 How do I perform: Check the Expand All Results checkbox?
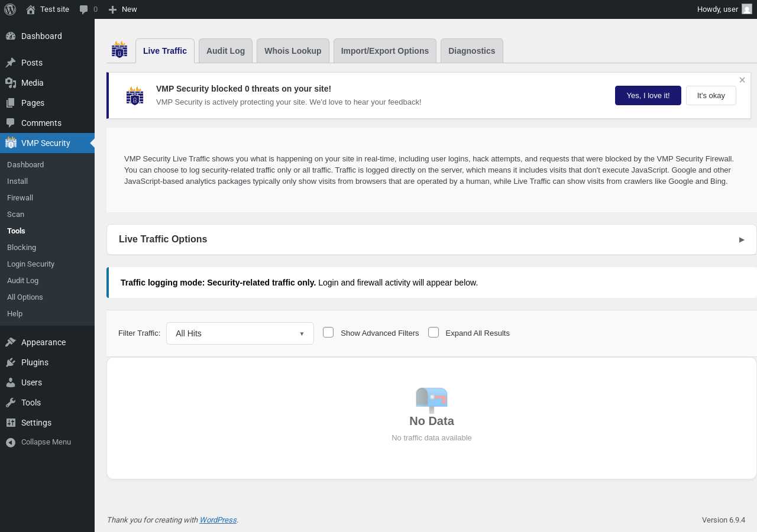point(434,332)
